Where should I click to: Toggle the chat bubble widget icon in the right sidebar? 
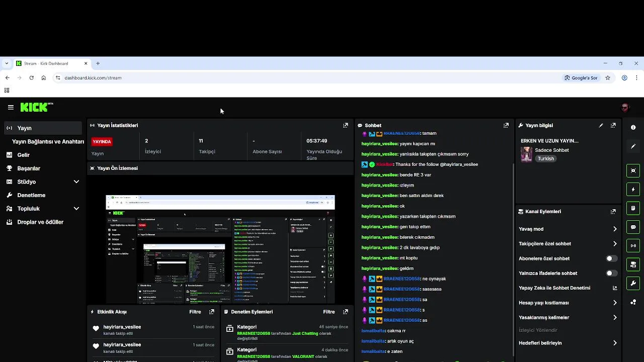(x=633, y=227)
